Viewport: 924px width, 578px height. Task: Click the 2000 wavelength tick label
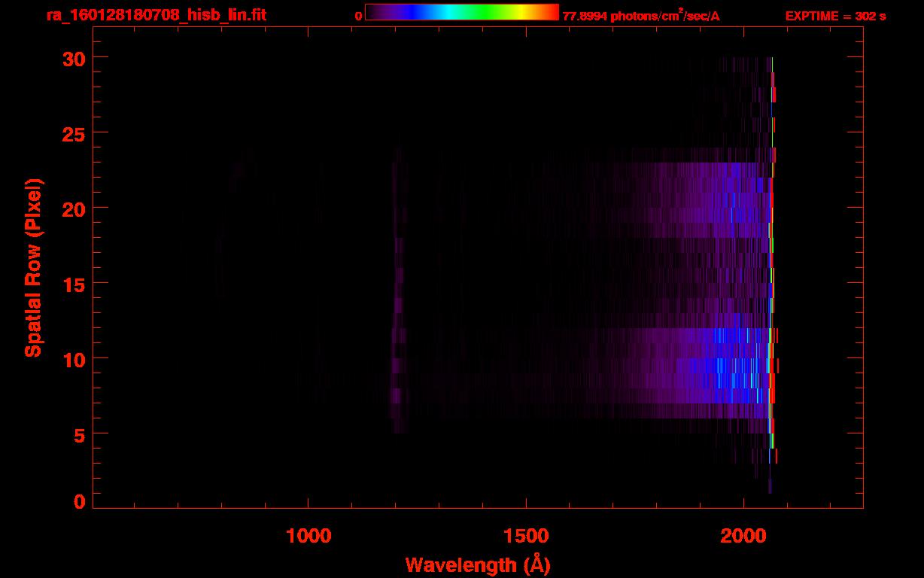pyautogui.click(x=743, y=536)
